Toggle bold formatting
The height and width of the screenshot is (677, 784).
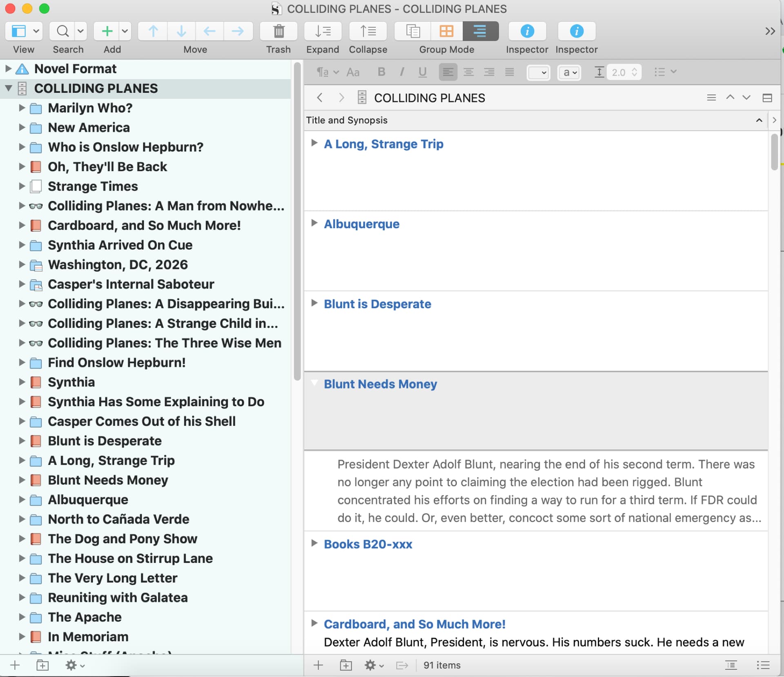381,72
